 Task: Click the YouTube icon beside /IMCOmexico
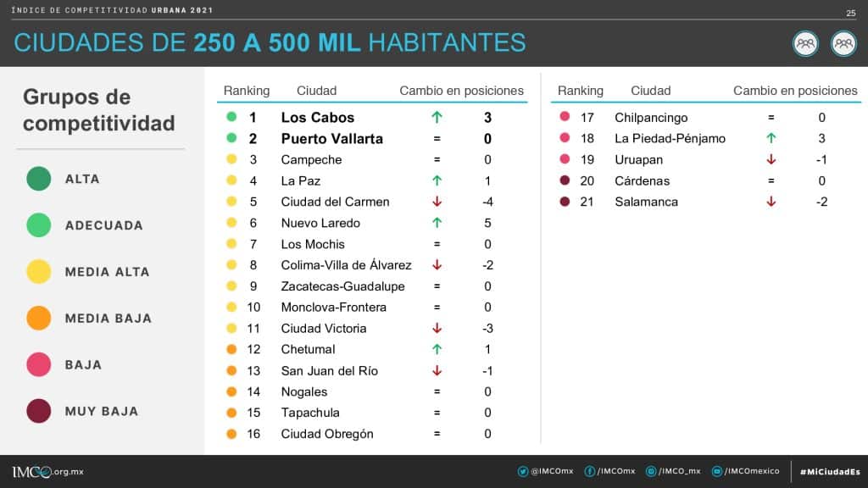tap(717, 471)
